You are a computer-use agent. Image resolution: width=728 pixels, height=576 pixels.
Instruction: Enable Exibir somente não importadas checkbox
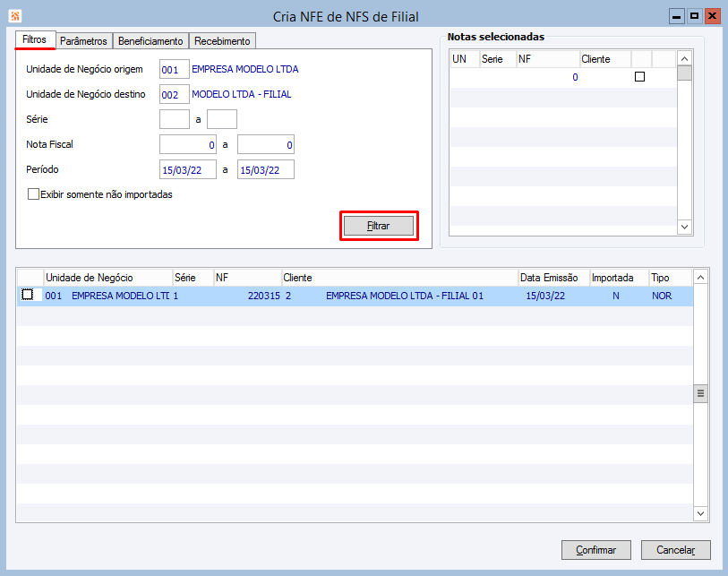(x=33, y=194)
